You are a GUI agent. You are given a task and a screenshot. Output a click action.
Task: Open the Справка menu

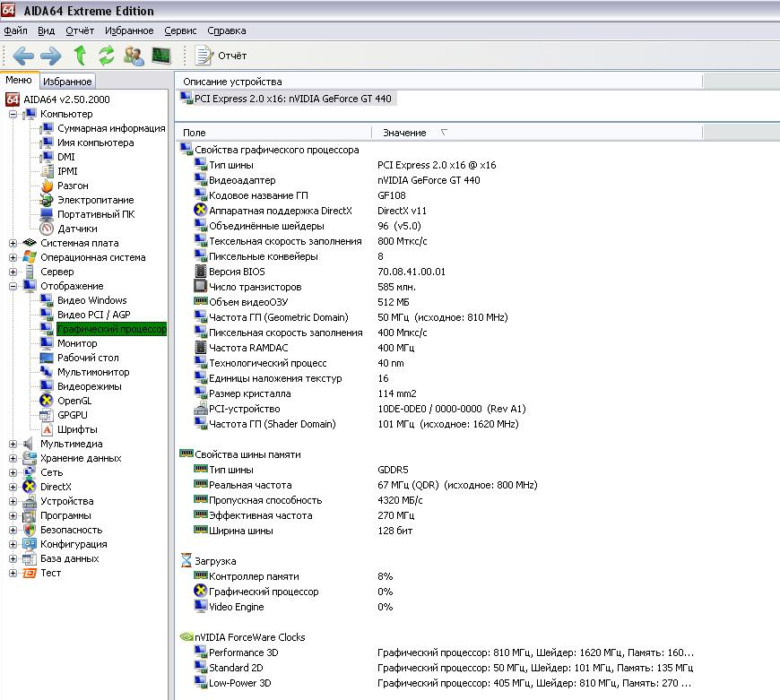(226, 30)
